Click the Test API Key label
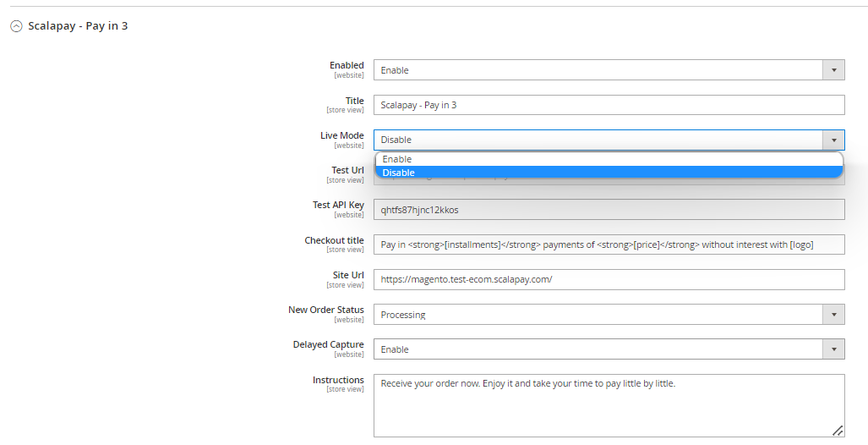The image size is (868, 445). [x=338, y=205]
